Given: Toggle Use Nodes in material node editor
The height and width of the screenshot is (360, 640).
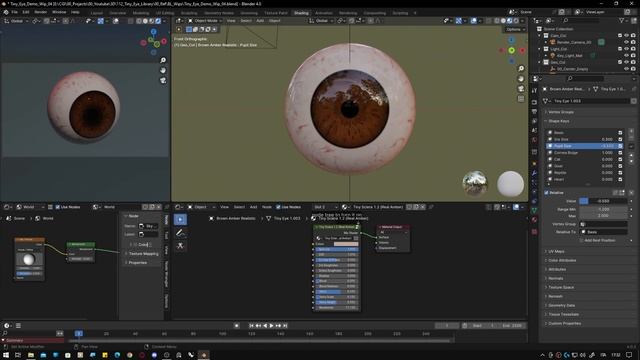Looking at the screenshot, I should click(278, 207).
